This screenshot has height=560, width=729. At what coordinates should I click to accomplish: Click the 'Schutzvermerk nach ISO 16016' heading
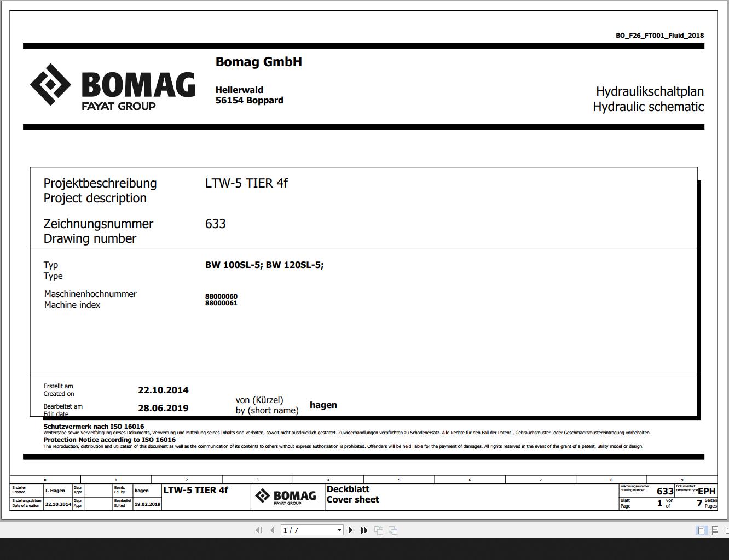coord(94,427)
